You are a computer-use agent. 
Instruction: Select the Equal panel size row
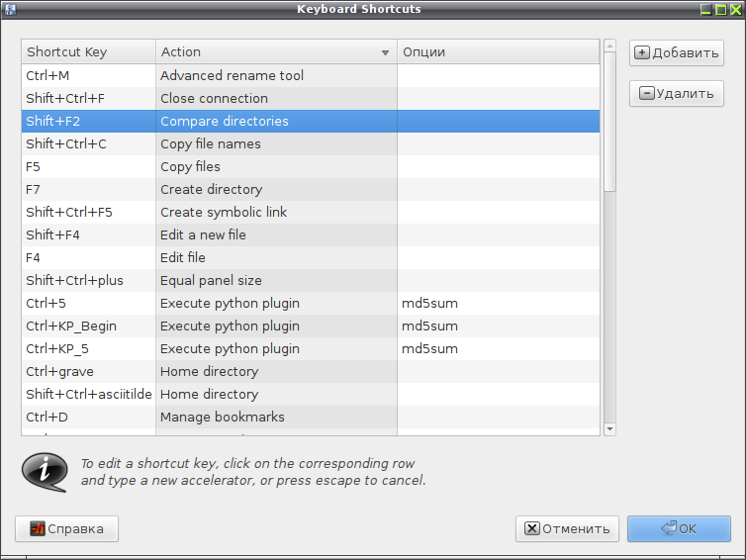tap(311, 281)
